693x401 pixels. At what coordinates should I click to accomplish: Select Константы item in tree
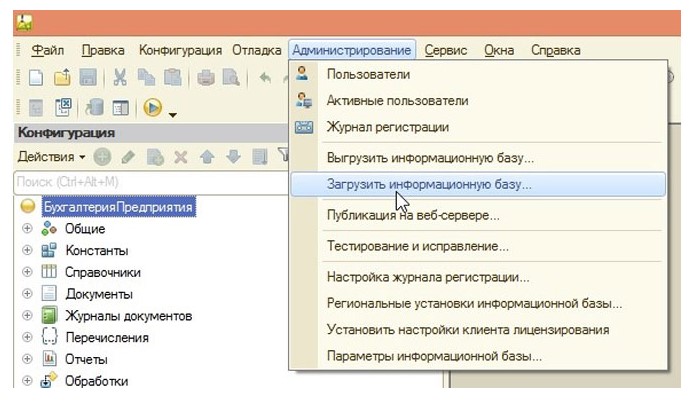pyautogui.click(x=97, y=250)
